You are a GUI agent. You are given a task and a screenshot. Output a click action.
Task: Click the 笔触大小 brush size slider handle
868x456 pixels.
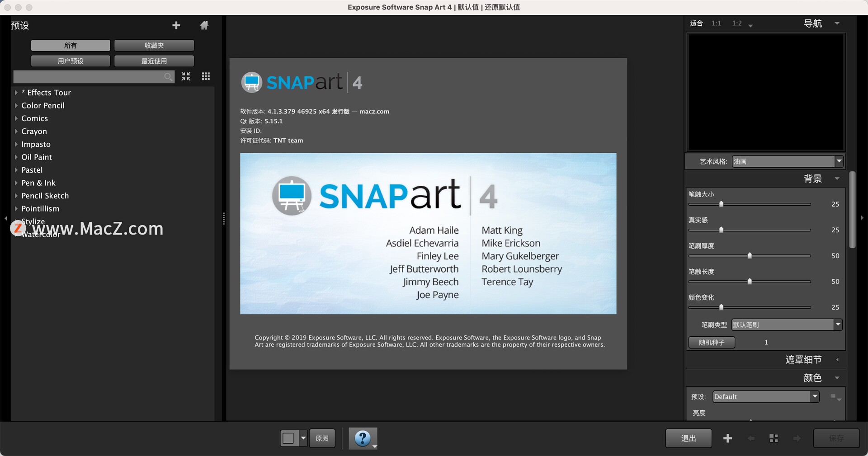[721, 204]
